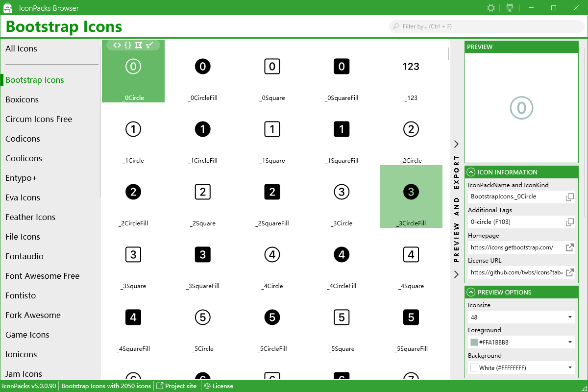Viewport: 588px width, 392px height.
Task: Open the License link in status bar
Action: [x=219, y=386]
